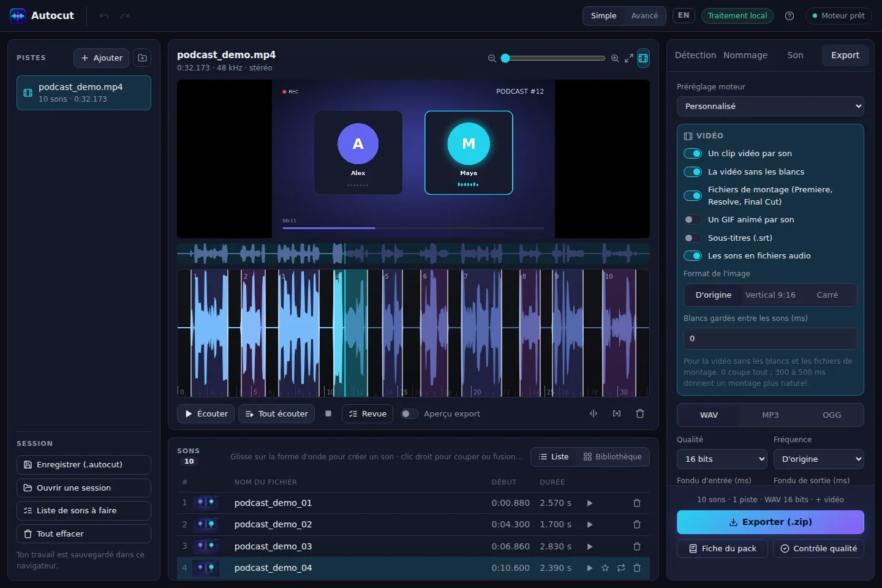Toggle the video preview film icon
This screenshot has width=882, height=588.
click(643, 58)
